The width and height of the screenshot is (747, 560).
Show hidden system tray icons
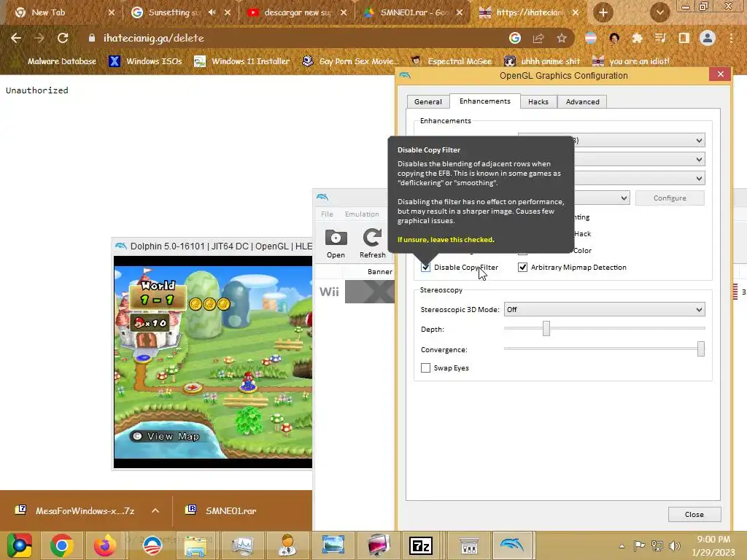tap(622, 546)
